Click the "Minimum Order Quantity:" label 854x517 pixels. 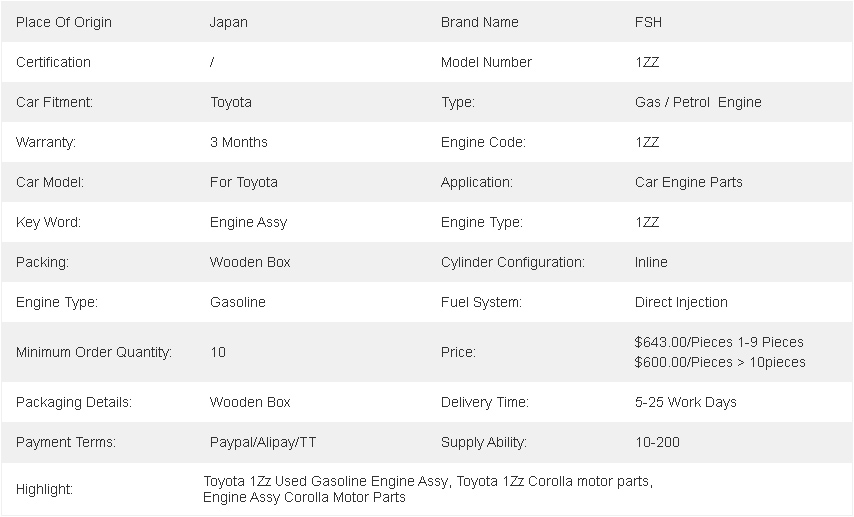[94, 352]
